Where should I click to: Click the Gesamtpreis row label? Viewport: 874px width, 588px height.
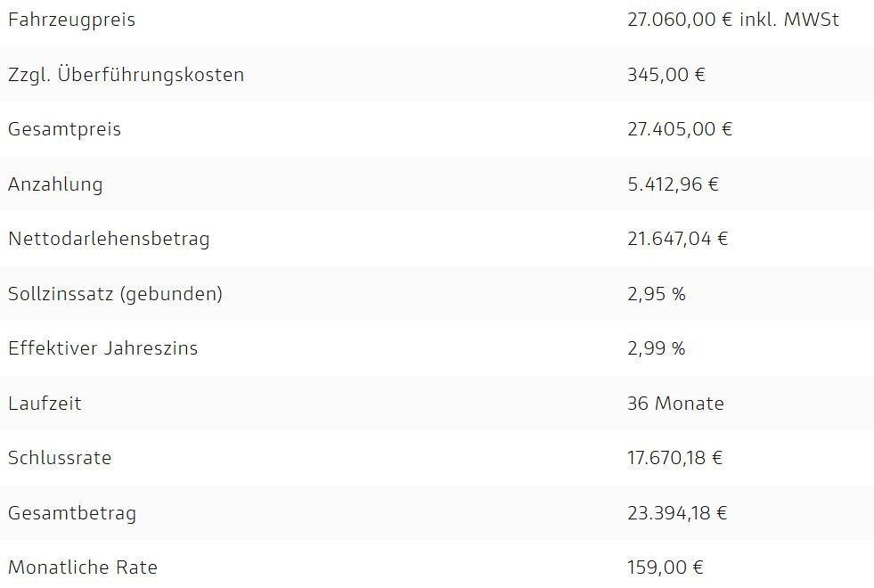coord(64,129)
